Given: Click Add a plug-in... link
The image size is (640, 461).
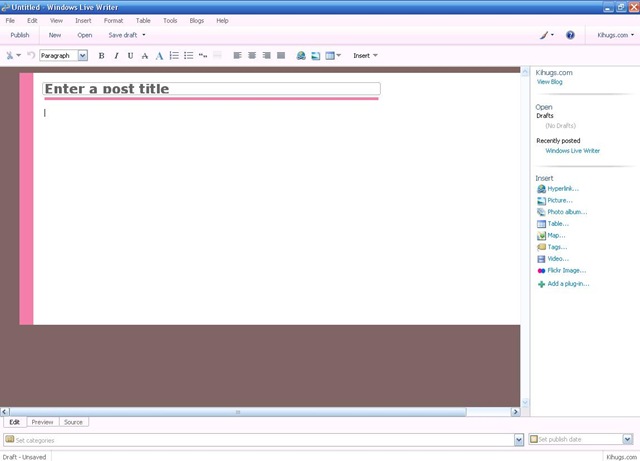Looking at the screenshot, I should pos(568,284).
